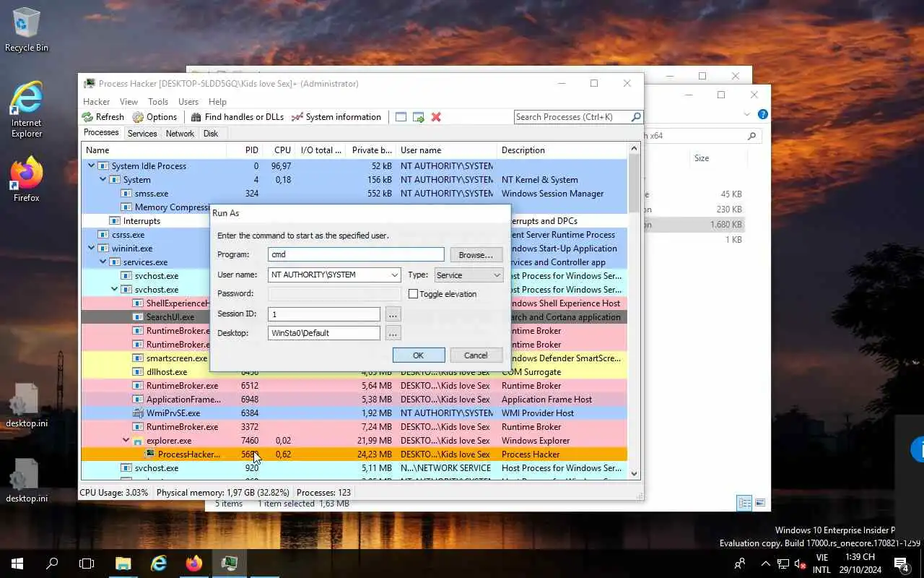924x578 pixels.
Task: Click the ... button beside Session ID
Action: (393, 314)
